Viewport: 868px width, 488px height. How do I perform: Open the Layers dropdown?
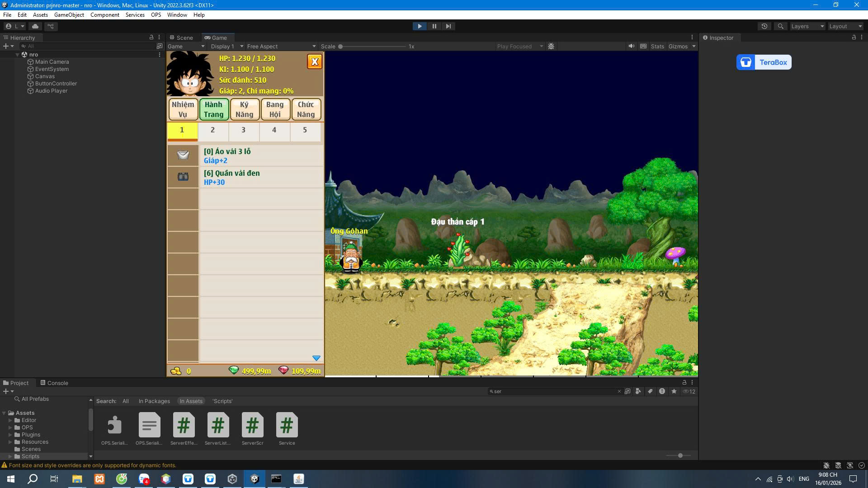807,26
